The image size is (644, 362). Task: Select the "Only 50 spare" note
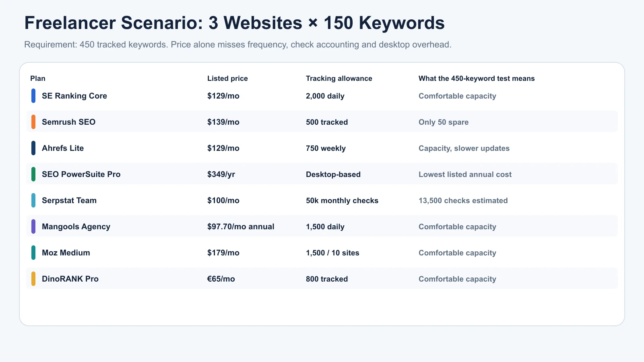(x=444, y=122)
